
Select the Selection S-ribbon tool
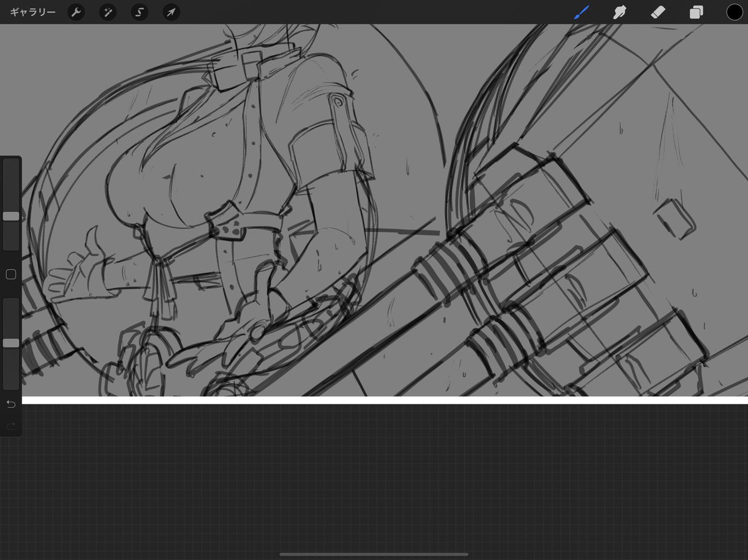pos(140,12)
